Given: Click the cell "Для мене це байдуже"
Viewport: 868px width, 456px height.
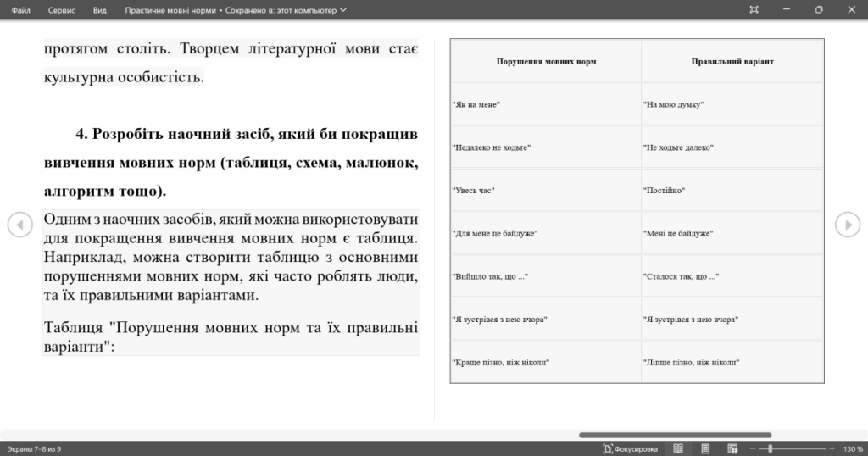Looking at the screenshot, I should [x=546, y=233].
